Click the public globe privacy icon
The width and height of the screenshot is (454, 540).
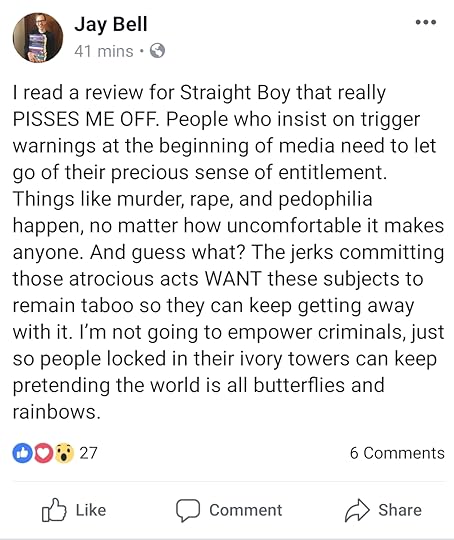tap(157, 51)
